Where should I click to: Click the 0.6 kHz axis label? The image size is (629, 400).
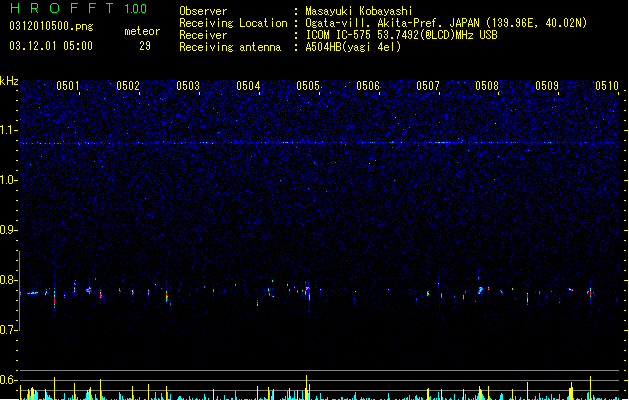coord(9,380)
